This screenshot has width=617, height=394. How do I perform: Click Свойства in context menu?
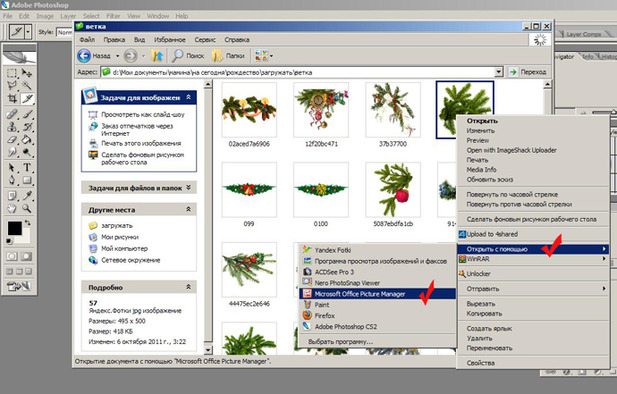point(533,363)
